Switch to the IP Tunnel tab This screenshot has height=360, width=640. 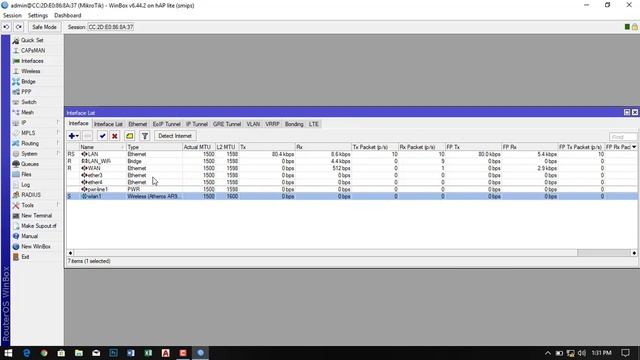click(197, 124)
